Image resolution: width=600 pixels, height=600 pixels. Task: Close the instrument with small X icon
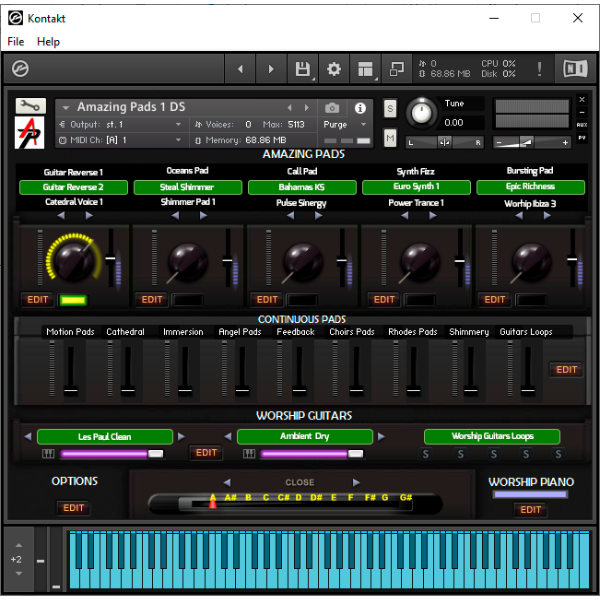[582, 99]
